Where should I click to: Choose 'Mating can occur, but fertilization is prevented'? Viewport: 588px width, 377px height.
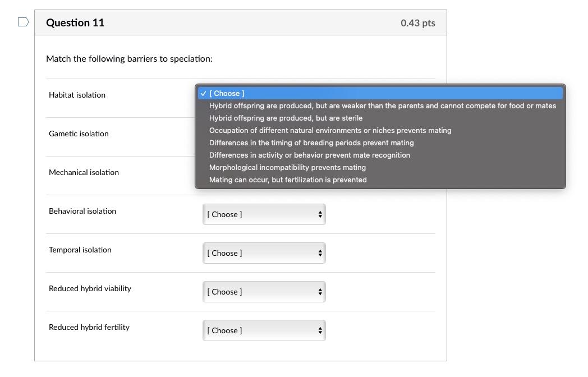point(380,180)
